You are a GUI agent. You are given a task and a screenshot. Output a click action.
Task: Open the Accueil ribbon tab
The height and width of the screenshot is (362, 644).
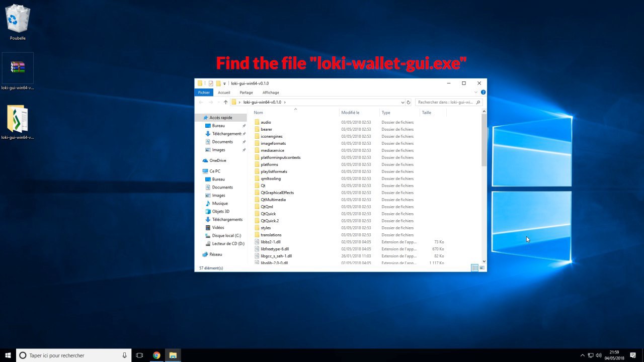[224, 93]
